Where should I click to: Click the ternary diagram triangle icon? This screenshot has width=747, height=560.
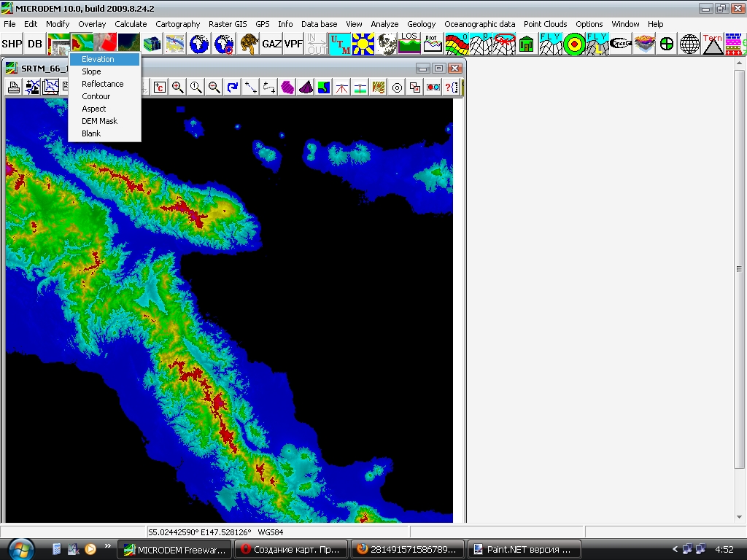[x=713, y=44]
